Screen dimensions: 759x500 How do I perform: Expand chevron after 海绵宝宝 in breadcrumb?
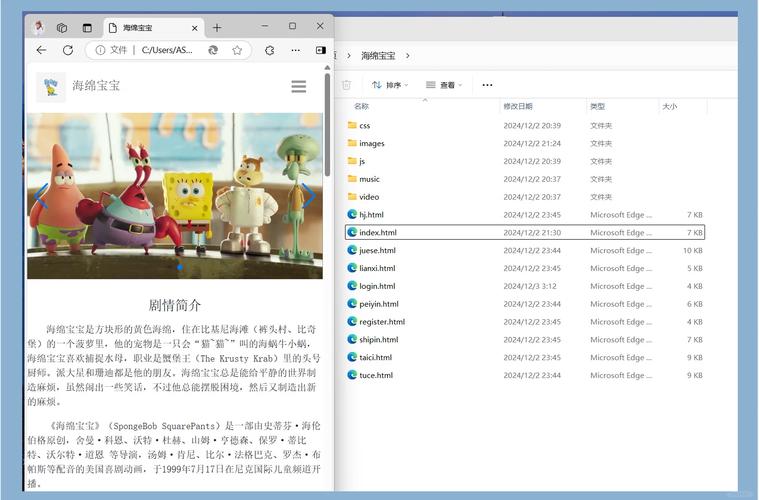[408, 56]
